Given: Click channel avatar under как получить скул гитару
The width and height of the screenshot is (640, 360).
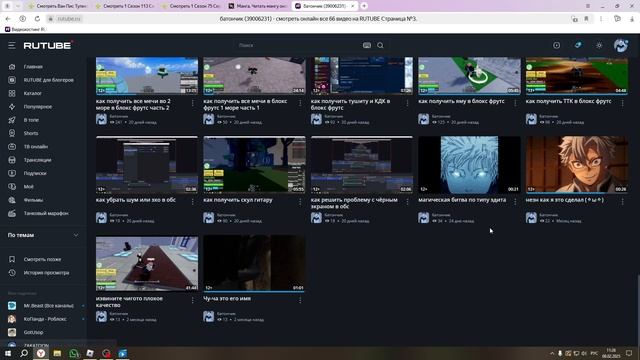Looking at the screenshot, I should point(209,218).
